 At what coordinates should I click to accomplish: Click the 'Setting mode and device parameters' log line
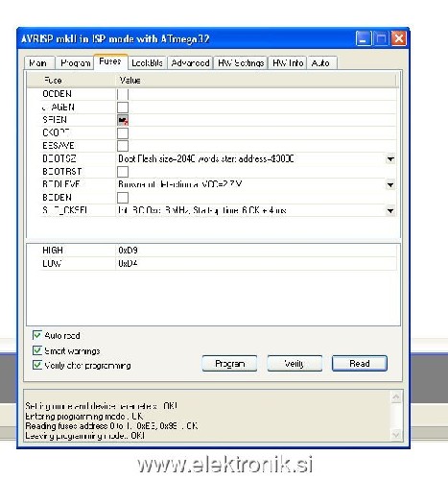101,406
